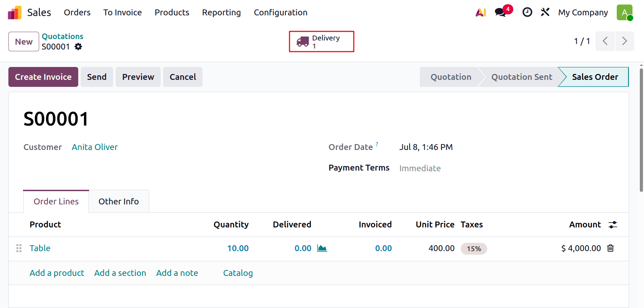This screenshot has width=644, height=308.
Task: Edit the Table unit price 400.00
Action: pyautogui.click(x=441, y=248)
